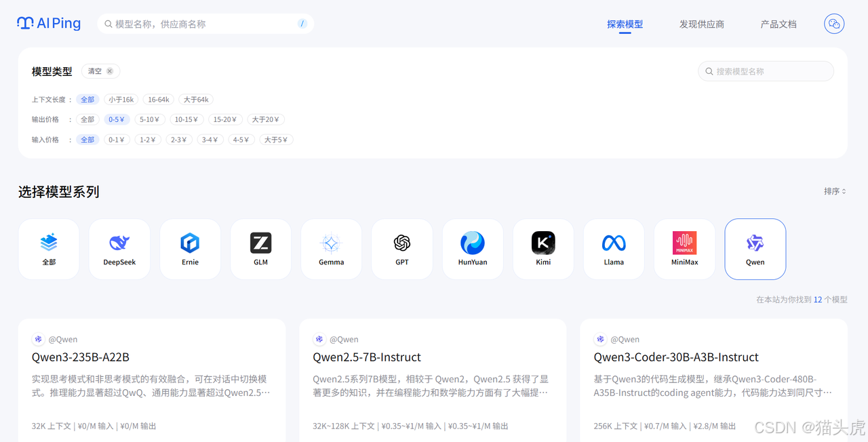
Task: Click 256K 上下文 pricing line
Action: (665, 426)
